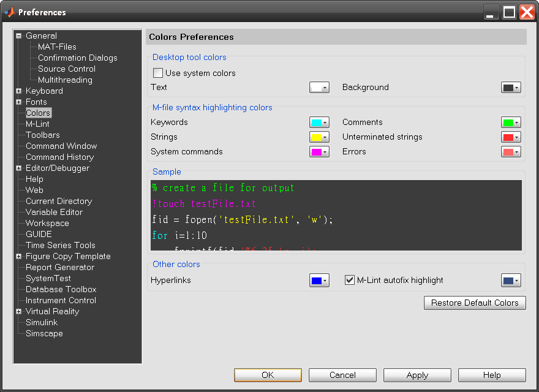This screenshot has width=539, height=392.
Task: Uncheck M-Lint autofix highlight
Action: click(350, 280)
